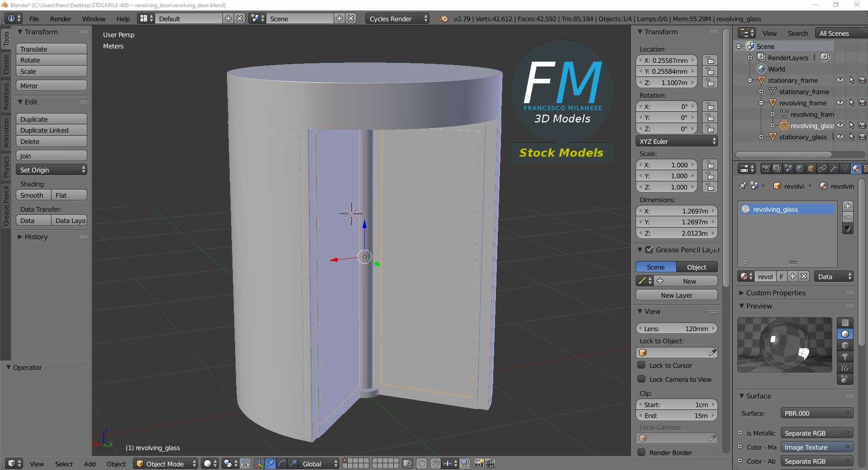This screenshot has height=470, width=868.
Task: Open the PBR.000 surface shader dropdown
Action: pos(816,413)
